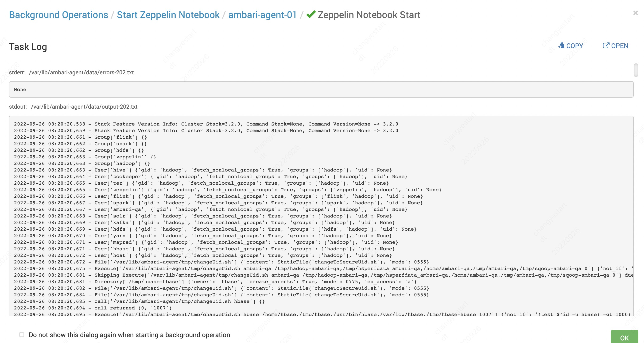This screenshot has width=644, height=343.
Task: Click inside the stderr 'None' output box
Action: point(321,89)
